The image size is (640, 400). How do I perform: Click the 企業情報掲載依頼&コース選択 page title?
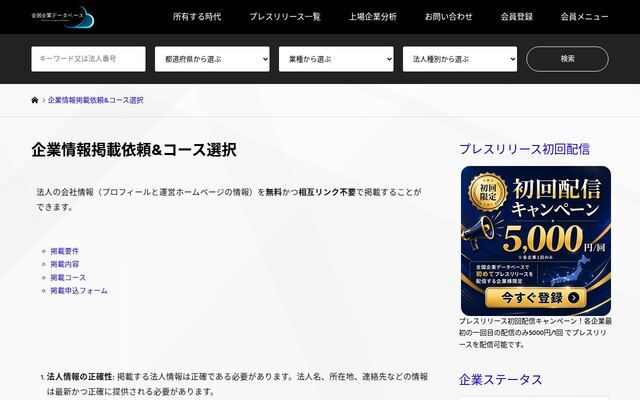click(134, 150)
